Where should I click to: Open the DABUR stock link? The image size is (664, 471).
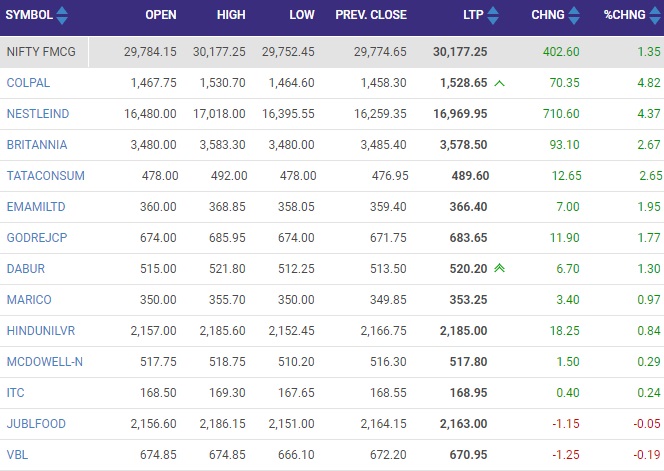click(25, 269)
